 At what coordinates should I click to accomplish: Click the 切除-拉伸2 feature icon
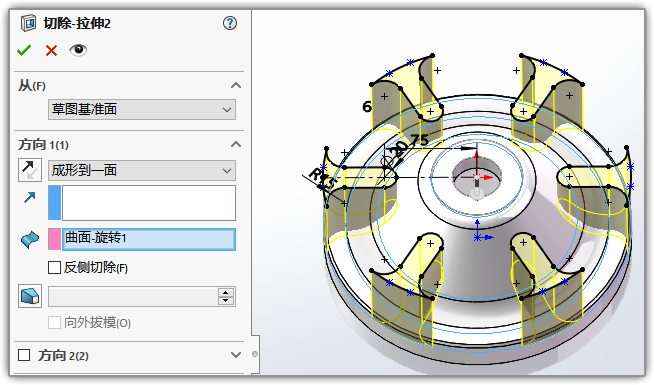click(x=28, y=23)
